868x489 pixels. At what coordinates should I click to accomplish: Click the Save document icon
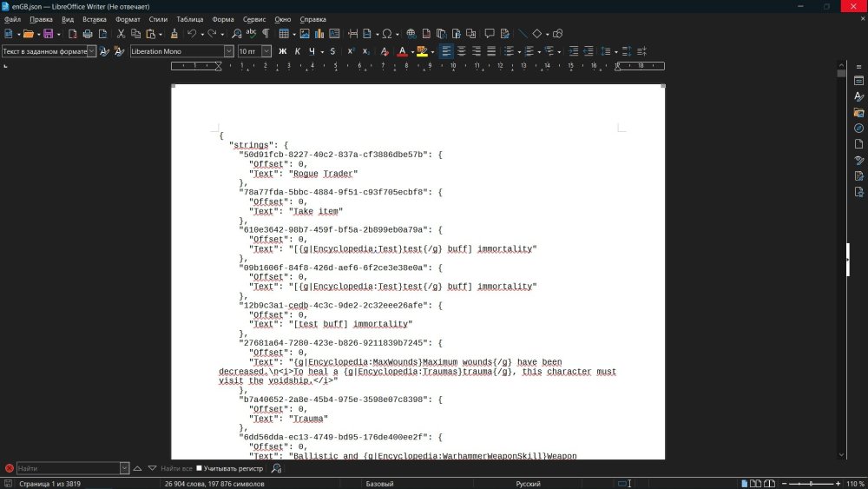click(x=47, y=34)
